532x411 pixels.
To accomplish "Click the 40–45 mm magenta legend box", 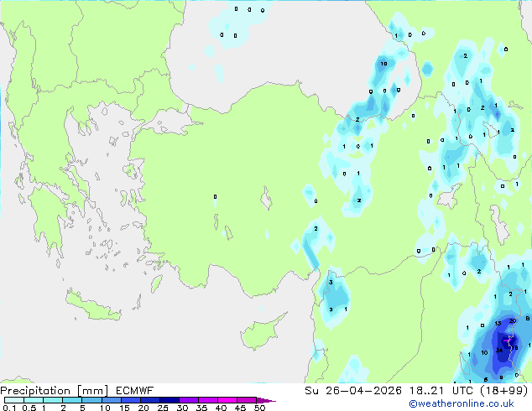I will point(227,400).
